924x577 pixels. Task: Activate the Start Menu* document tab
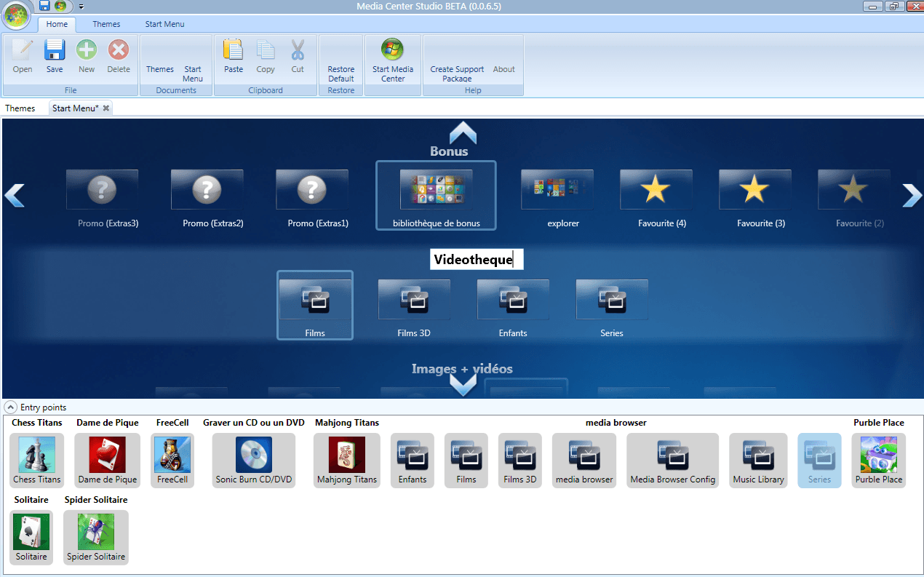click(76, 108)
